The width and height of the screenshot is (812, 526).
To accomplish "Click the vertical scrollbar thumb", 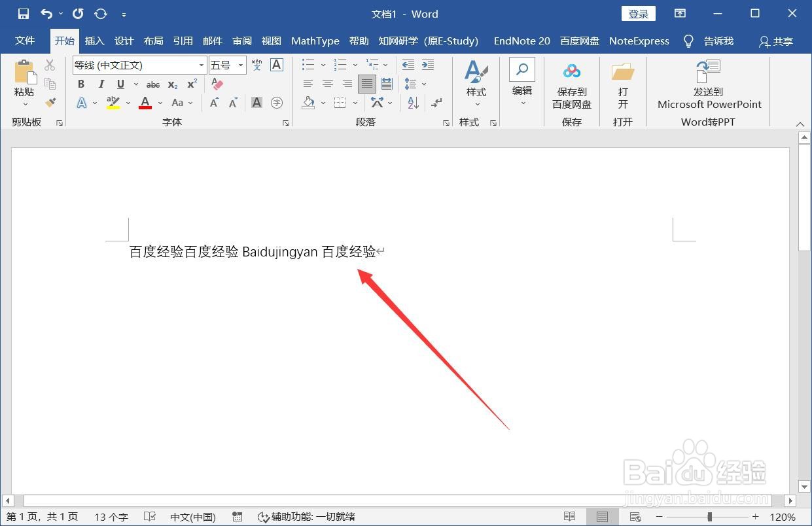I will coord(805,198).
